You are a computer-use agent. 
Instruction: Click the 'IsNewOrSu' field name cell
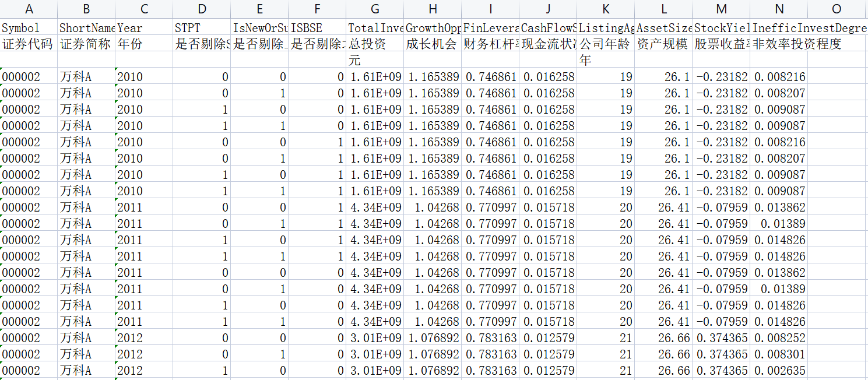pos(260,28)
